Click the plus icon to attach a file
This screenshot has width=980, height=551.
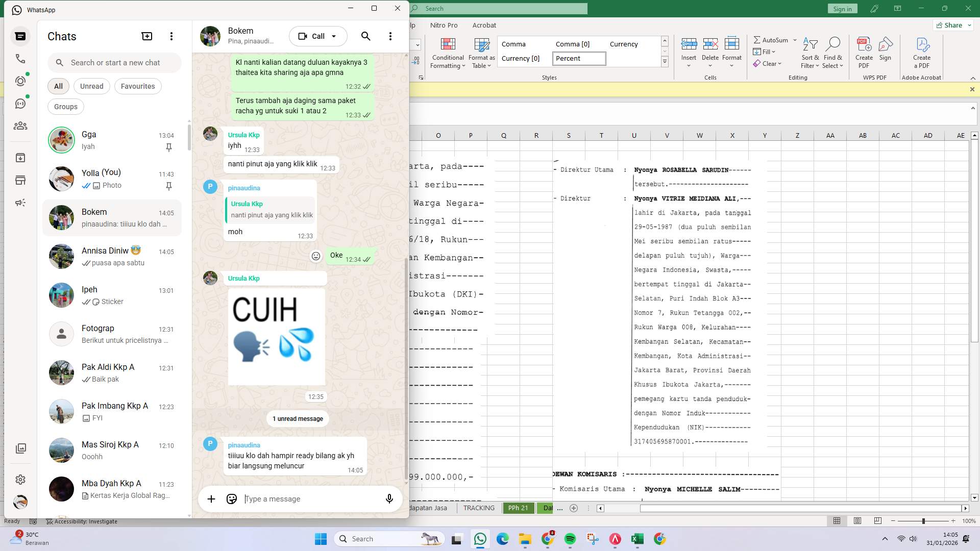(x=211, y=499)
